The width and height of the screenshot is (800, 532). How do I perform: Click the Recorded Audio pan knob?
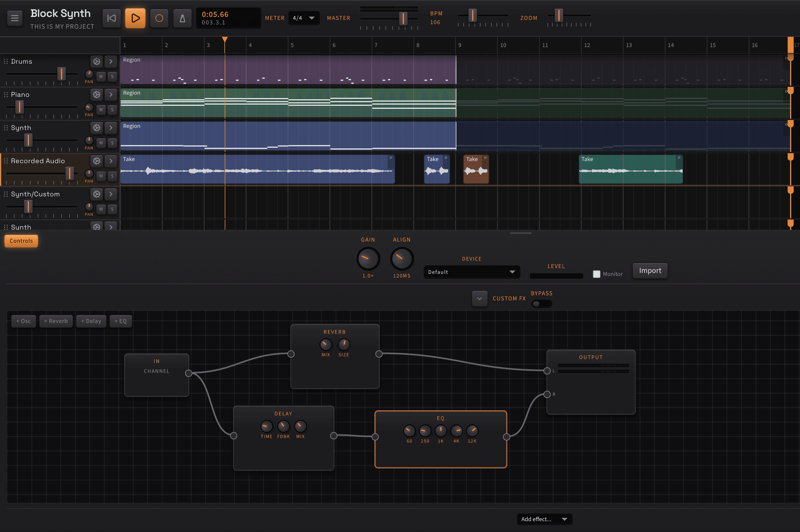click(x=89, y=174)
